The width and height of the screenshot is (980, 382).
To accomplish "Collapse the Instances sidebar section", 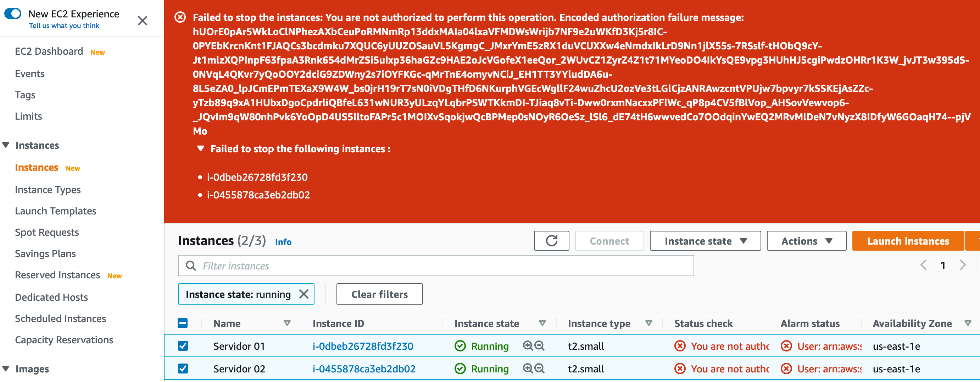I will coord(6,145).
